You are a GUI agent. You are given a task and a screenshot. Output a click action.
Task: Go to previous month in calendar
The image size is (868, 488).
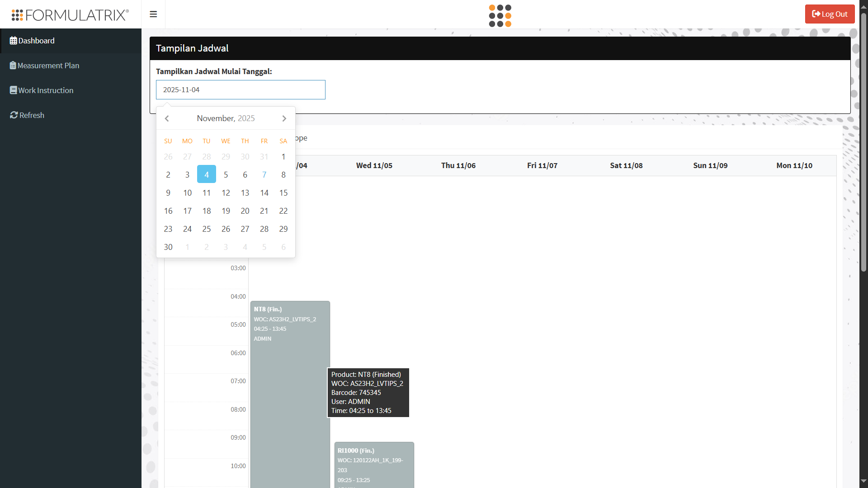[x=167, y=118]
